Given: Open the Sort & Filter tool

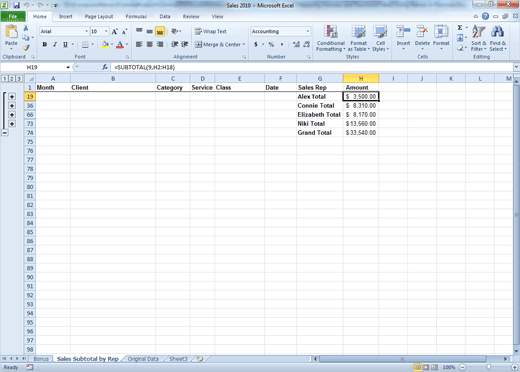Looking at the screenshot, I should pyautogui.click(x=479, y=39).
